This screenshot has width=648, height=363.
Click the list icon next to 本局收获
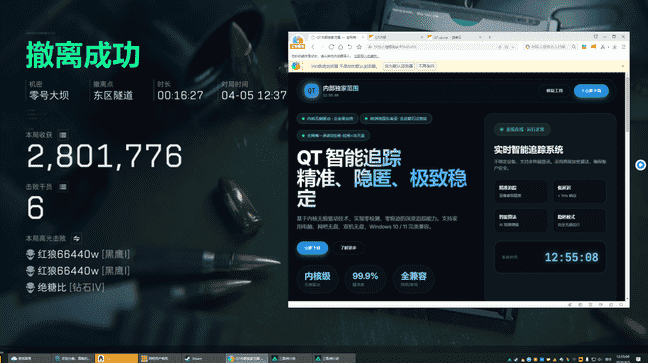tap(63, 135)
